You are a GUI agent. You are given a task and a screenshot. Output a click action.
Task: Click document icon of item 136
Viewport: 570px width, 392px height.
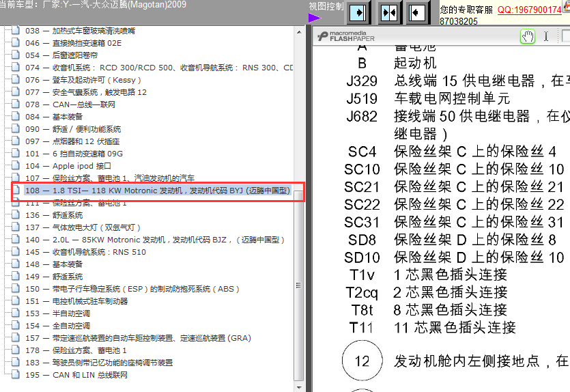[x=15, y=214]
